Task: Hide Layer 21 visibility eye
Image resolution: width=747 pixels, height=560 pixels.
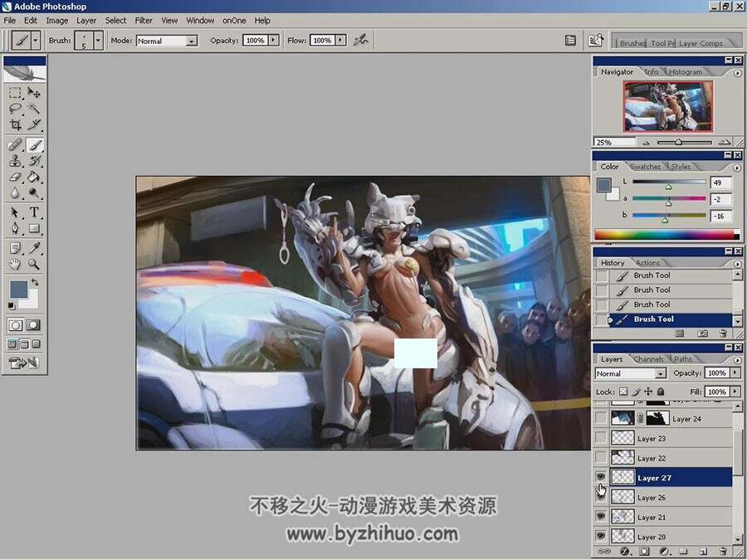Action: pyautogui.click(x=601, y=516)
